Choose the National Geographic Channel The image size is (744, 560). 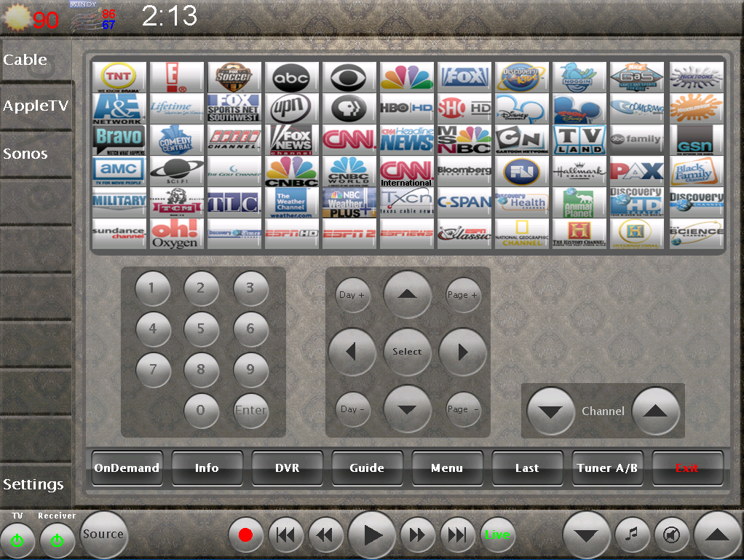521,234
